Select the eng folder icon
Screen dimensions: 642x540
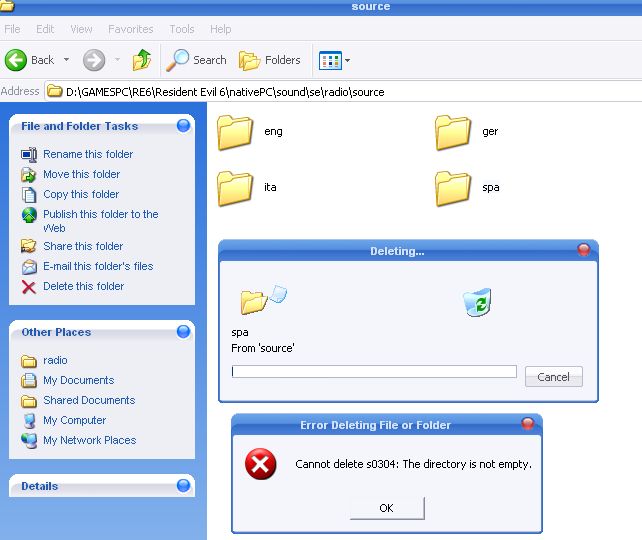(x=235, y=132)
